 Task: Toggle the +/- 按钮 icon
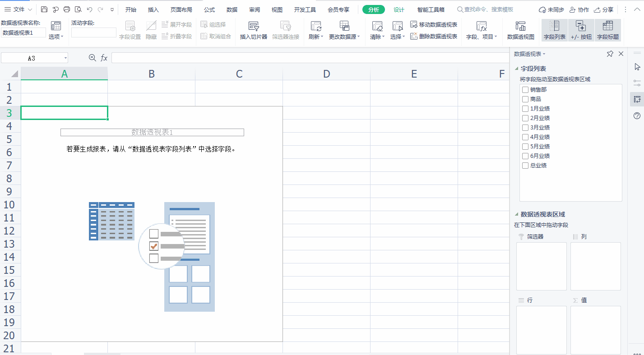point(581,30)
